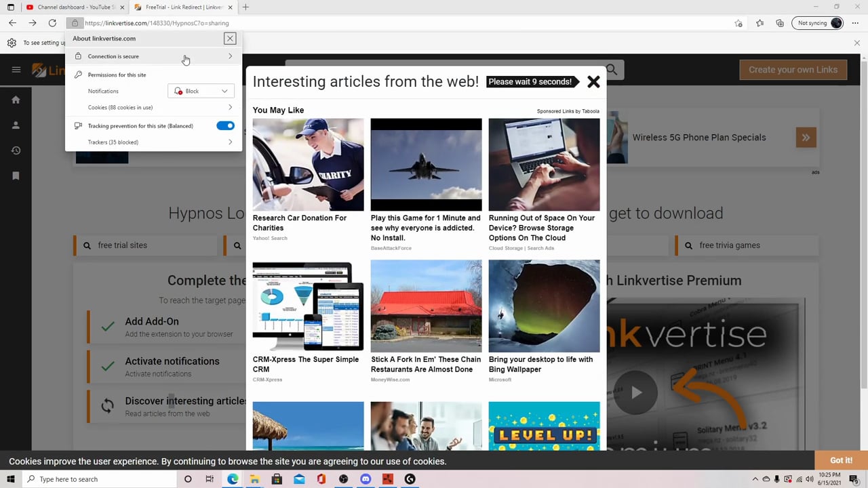Open the user profile sidebar icon
The image size is (868, 488).
16,125
